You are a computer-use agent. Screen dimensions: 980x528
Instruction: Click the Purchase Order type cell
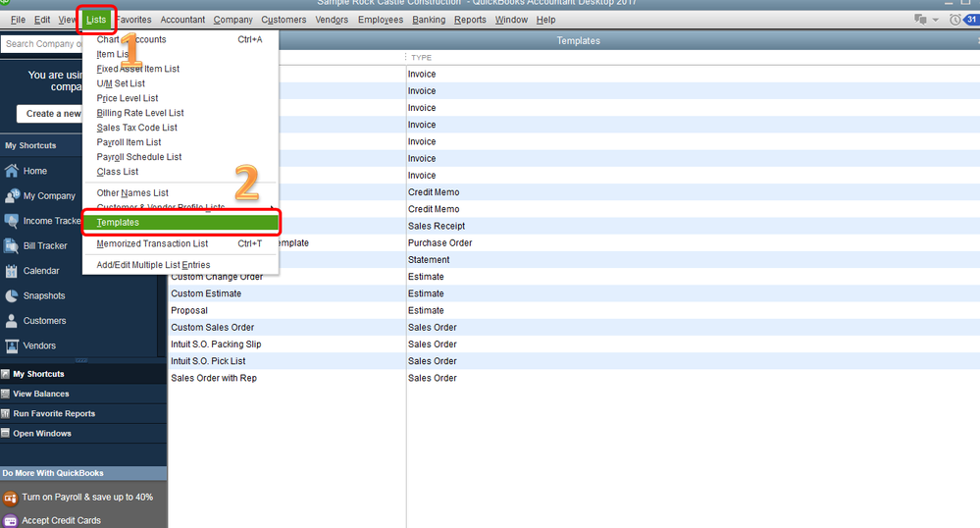[x=440, y=242]
